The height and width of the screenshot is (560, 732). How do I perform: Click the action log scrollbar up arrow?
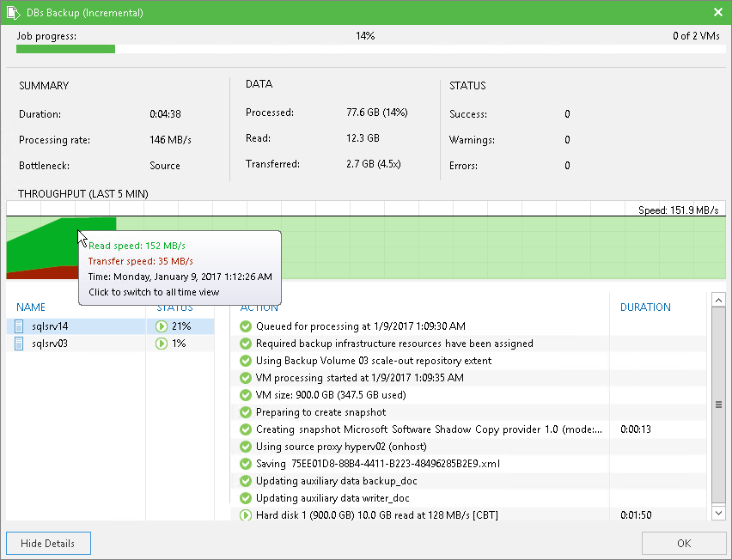click(718, 300)
